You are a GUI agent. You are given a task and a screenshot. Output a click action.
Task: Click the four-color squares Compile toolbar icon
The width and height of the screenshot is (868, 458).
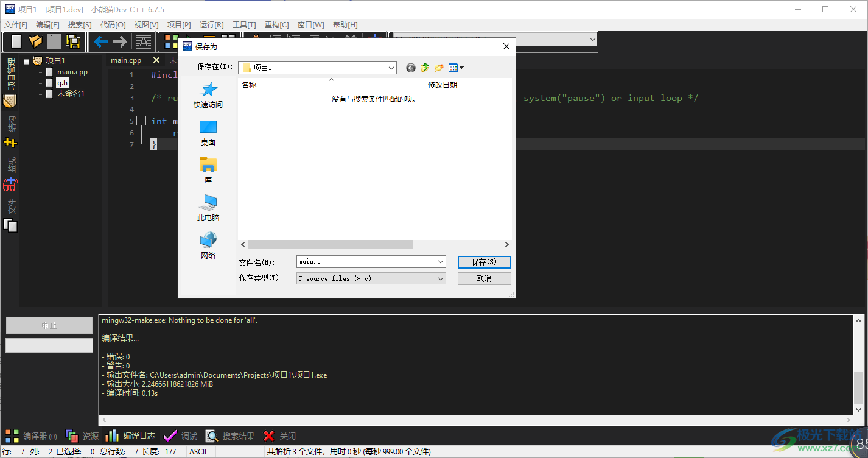[171, 41]
